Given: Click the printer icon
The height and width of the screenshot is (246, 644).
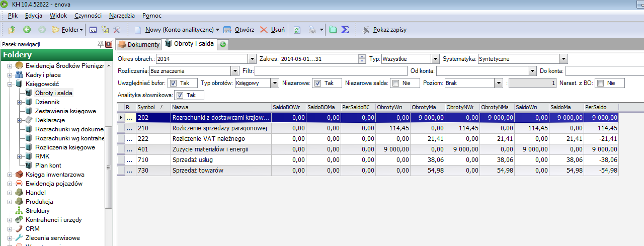Looking at the screenshot, I should point(312,30).
